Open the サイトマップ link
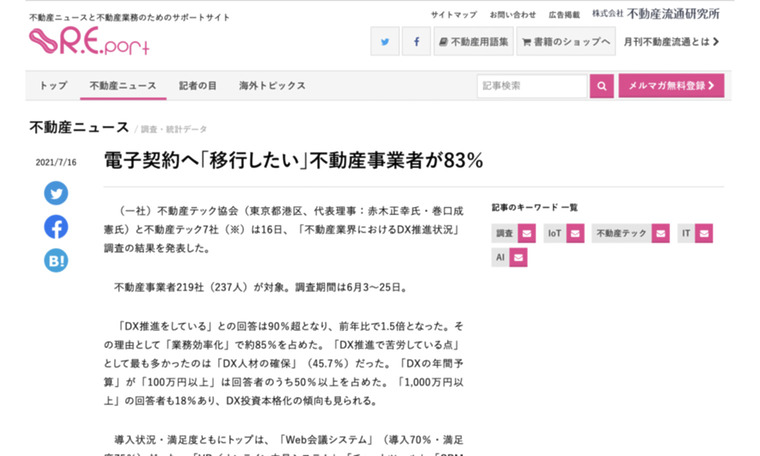This screenshot has height=456, width=760. pyautogui.click(x=453, y=15)
